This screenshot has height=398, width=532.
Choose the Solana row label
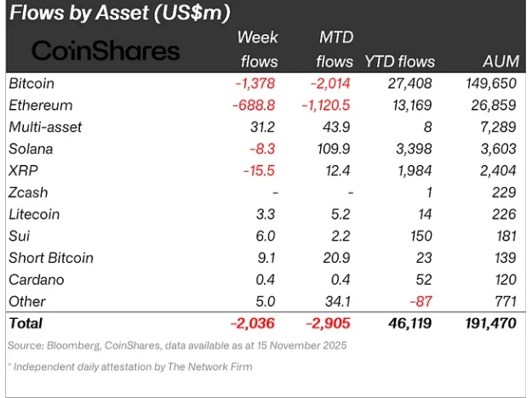32,149
